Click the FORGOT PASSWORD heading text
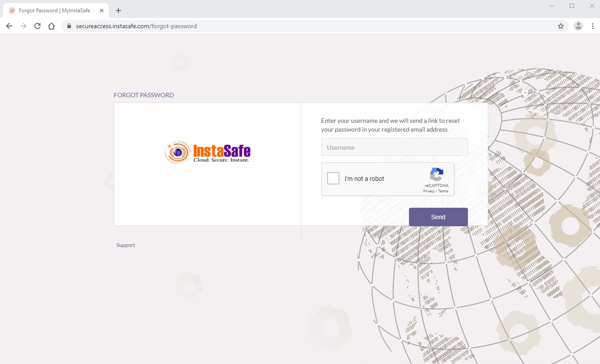The height and width of the screenshot is (364, 600). 144,95
